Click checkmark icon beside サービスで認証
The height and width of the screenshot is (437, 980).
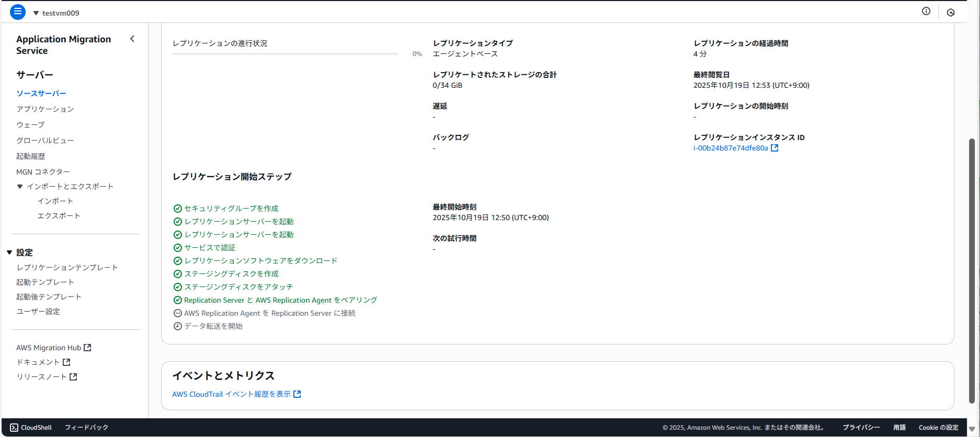(x=178, y=248)
